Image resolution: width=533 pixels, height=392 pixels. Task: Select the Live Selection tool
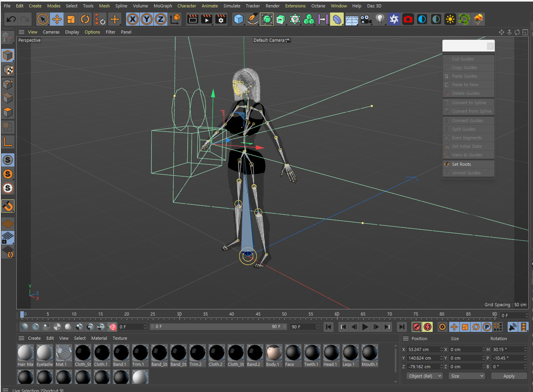point(43,19)
